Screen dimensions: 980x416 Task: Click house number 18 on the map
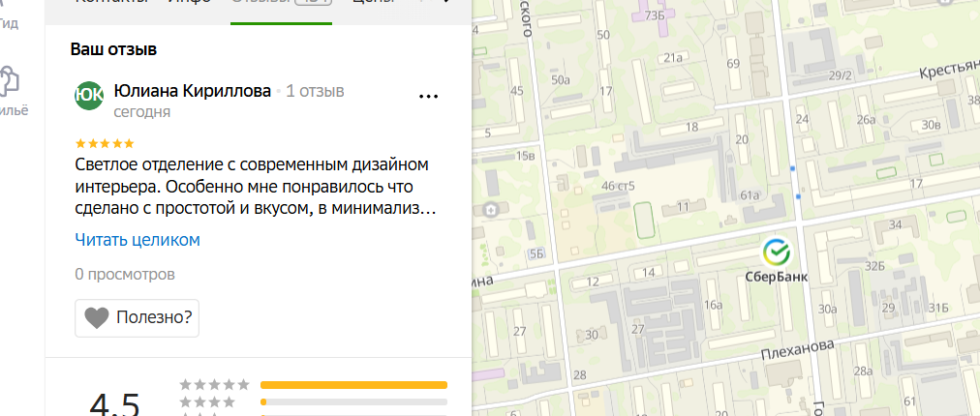pos(691,128)
